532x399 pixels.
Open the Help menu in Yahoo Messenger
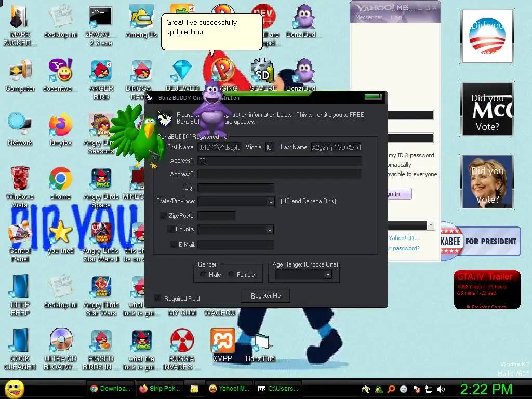396,17
